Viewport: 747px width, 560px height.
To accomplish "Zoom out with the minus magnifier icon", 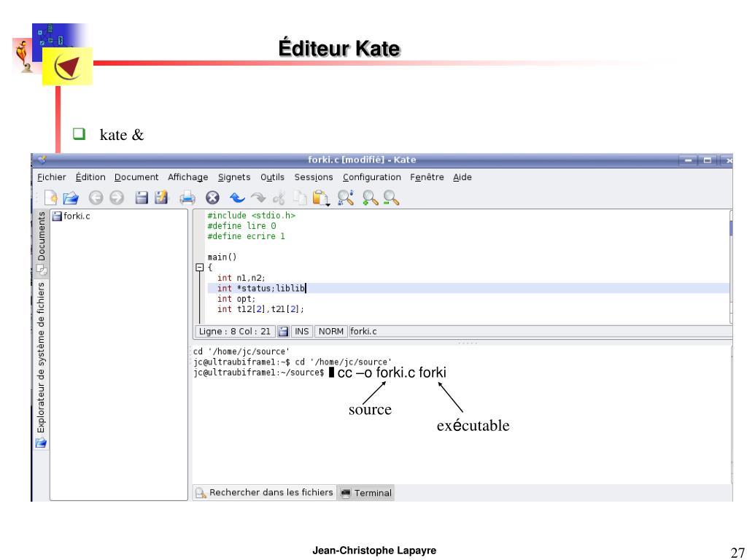I will 391,198.
